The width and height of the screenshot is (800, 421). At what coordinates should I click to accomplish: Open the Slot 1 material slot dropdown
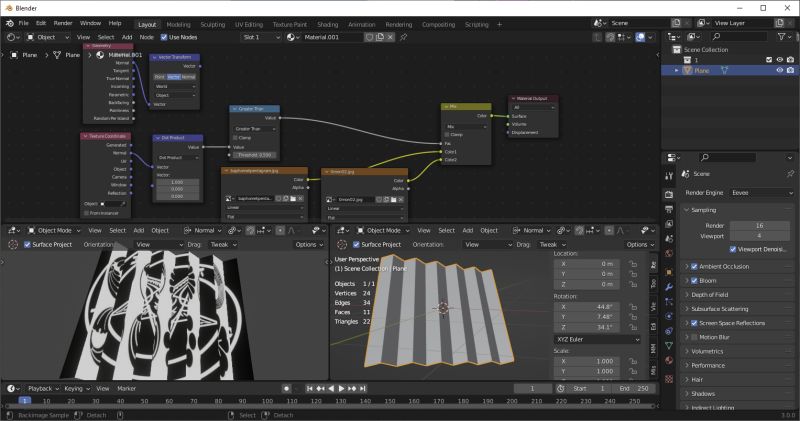(x=261, y=37)
